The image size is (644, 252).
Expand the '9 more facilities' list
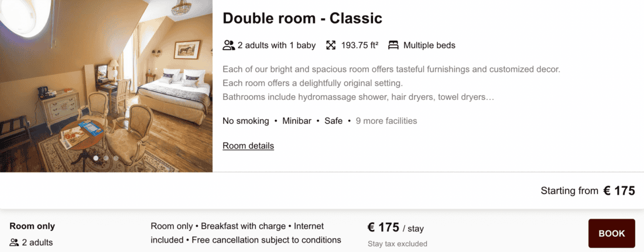pyautogui.click(x=386, y=121)
